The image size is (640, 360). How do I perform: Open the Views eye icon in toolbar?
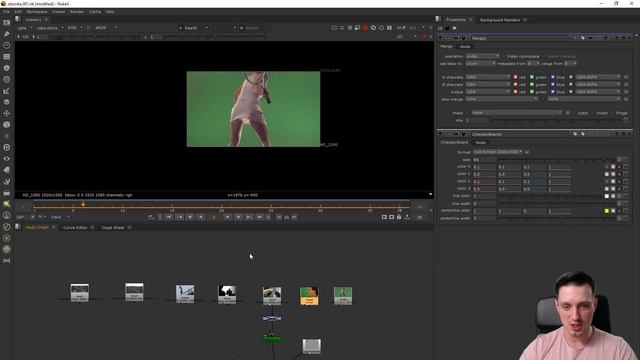click(x=7, y=159)
